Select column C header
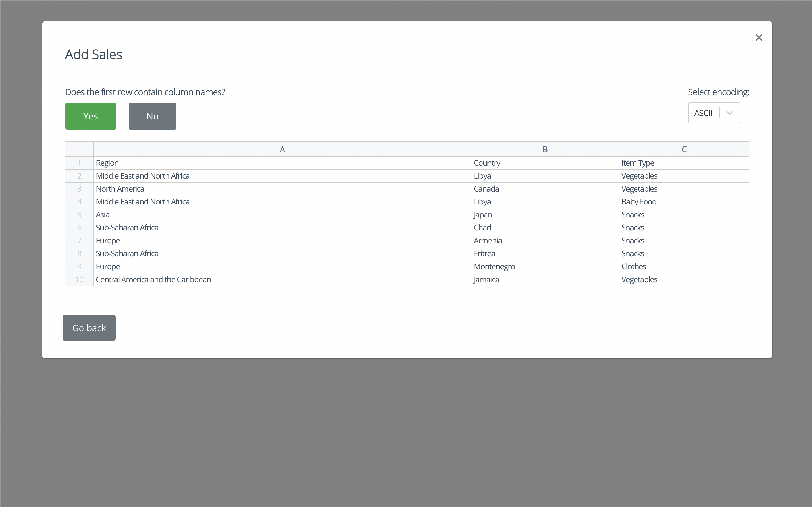Viewport: 812px width, 507px height. 684,149
